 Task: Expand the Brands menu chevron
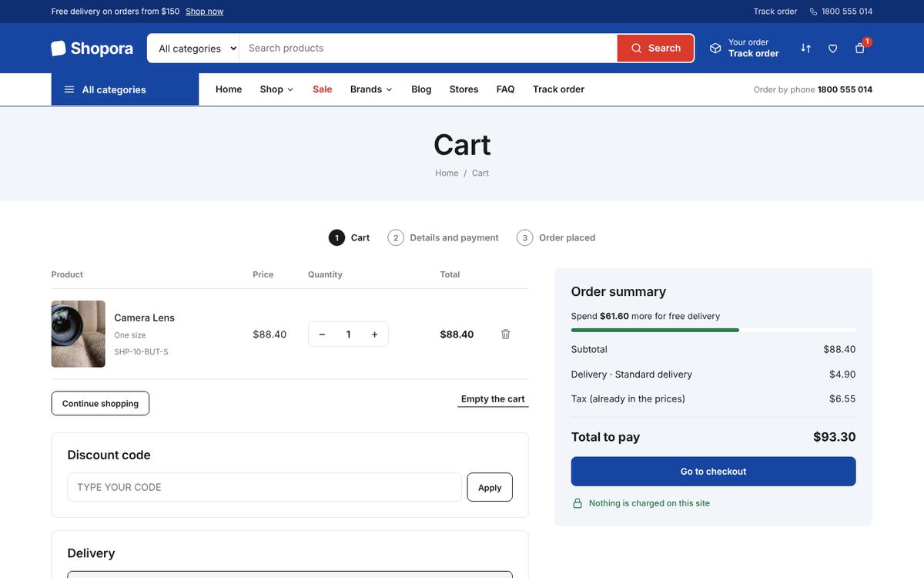pos(389,89)
